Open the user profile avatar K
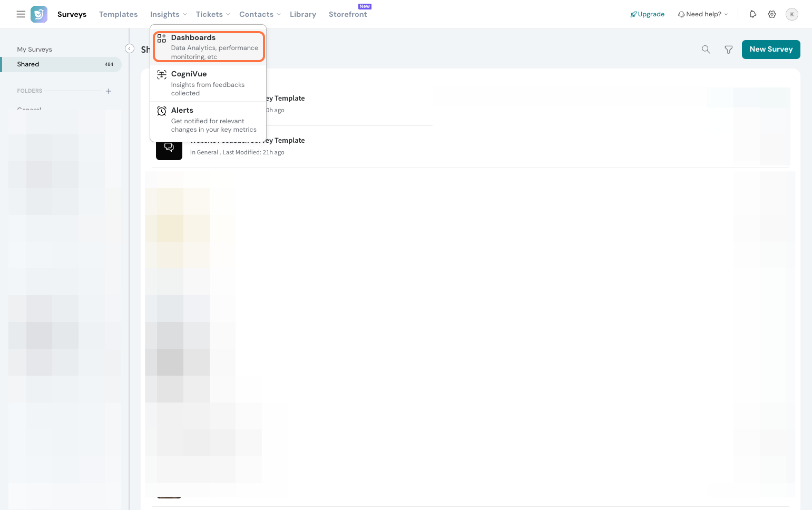 pyautogui.click(x=791, y=14)
